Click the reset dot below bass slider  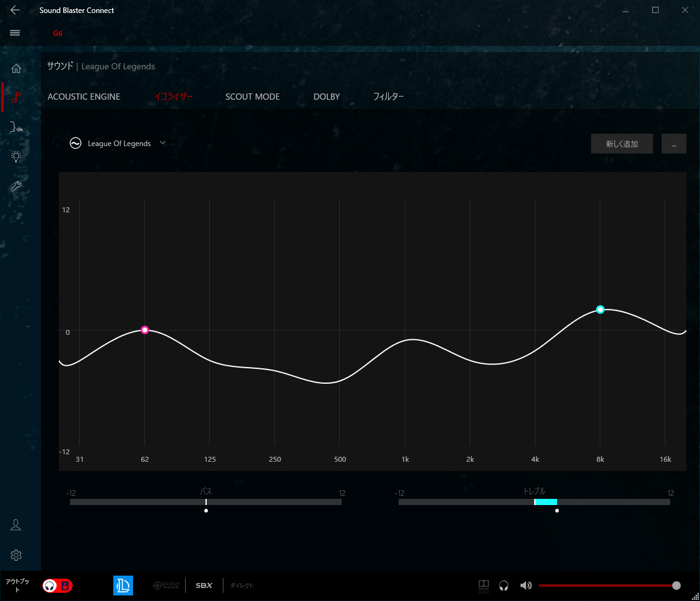[206, 511]
